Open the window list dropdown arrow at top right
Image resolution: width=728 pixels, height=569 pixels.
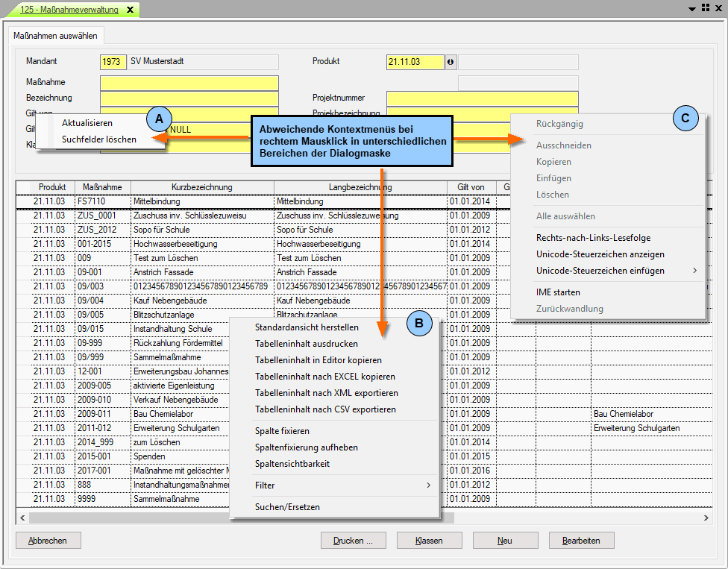(692, 7)
